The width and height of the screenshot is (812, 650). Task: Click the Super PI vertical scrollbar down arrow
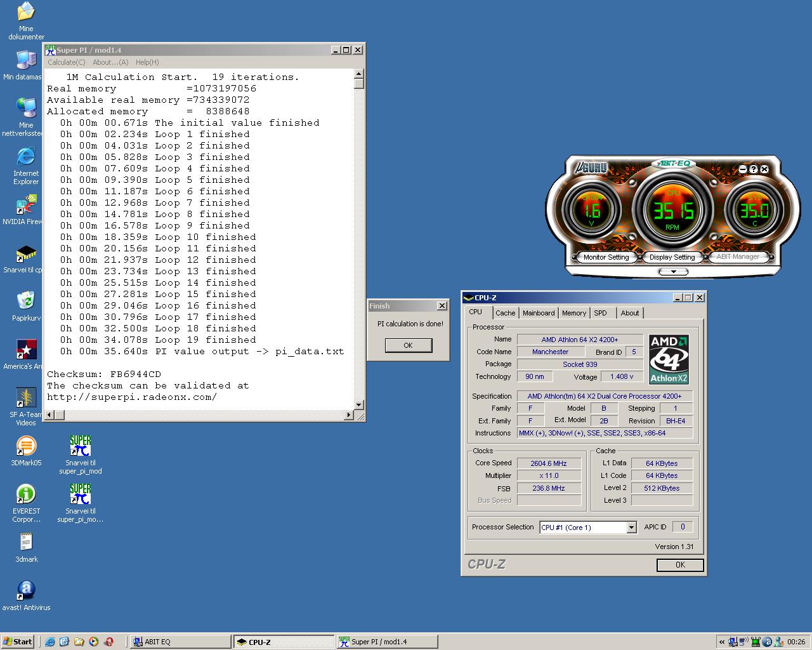359,404
